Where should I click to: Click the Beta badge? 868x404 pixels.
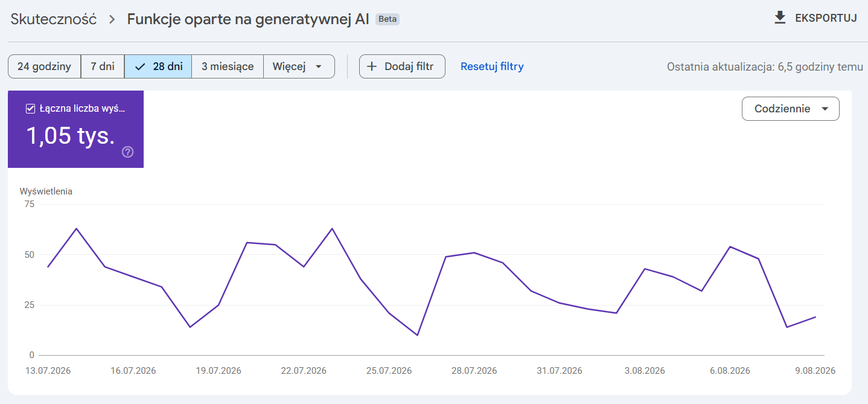[x=388, y=19]
